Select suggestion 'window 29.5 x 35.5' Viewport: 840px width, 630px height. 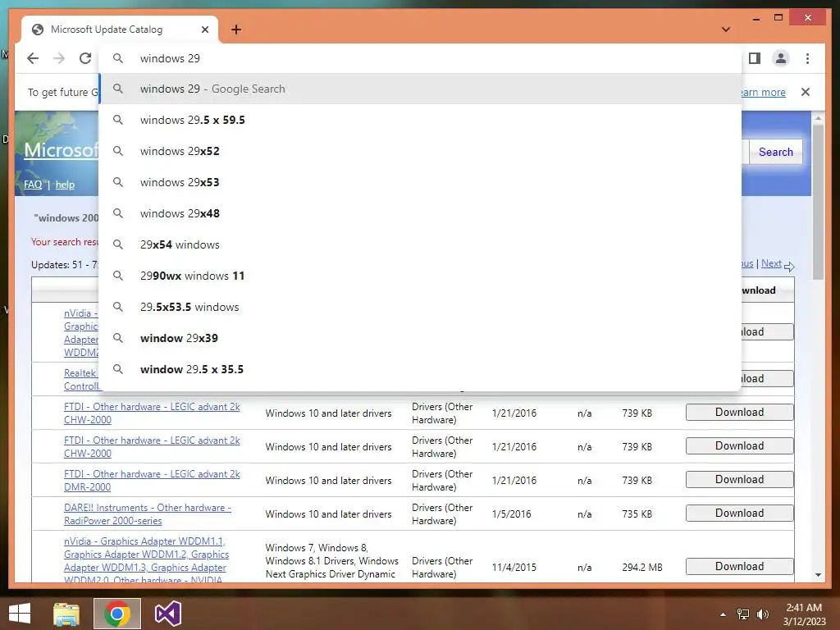(x=421, y=369)
